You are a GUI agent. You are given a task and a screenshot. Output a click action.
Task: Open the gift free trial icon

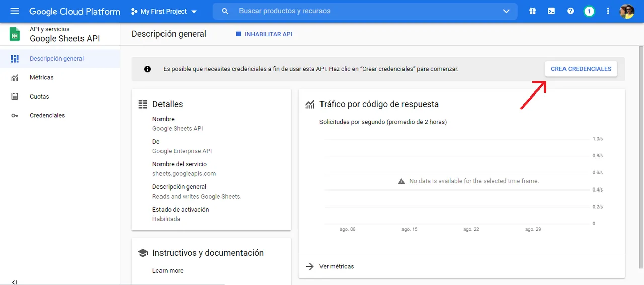[x=532, y=11]
